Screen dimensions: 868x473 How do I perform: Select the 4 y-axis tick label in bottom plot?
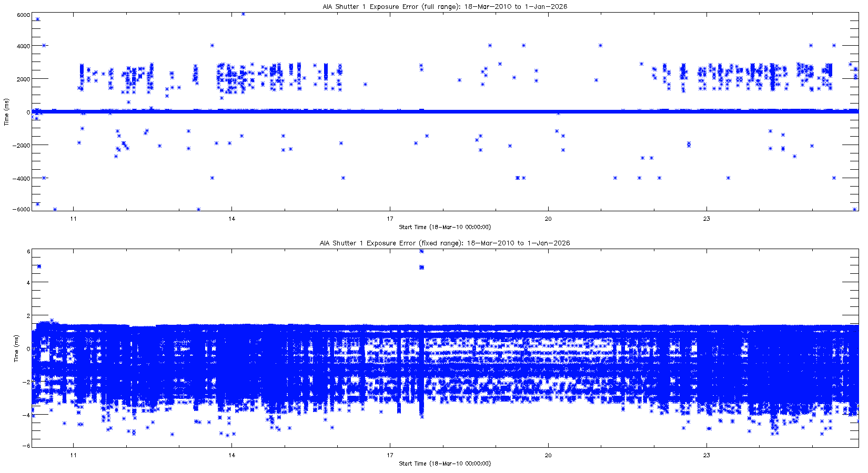tap(27, 283)
